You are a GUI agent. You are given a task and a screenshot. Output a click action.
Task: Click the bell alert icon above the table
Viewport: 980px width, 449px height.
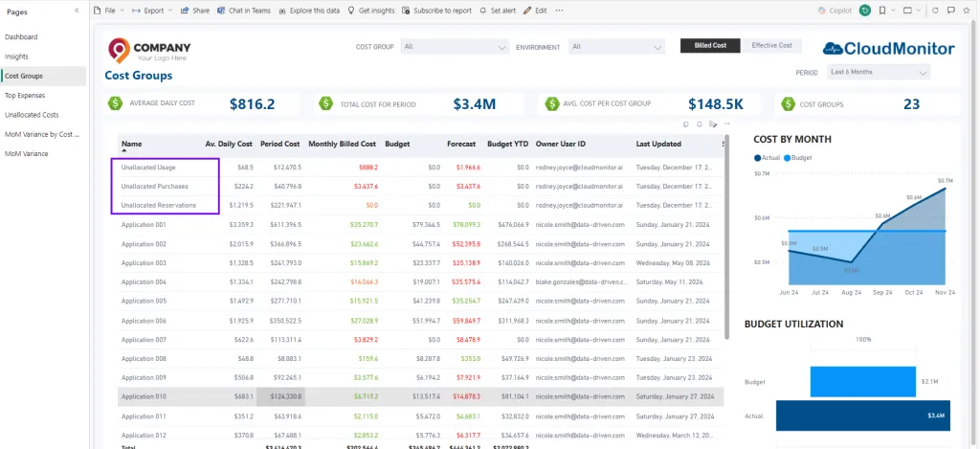pos(700,123)
